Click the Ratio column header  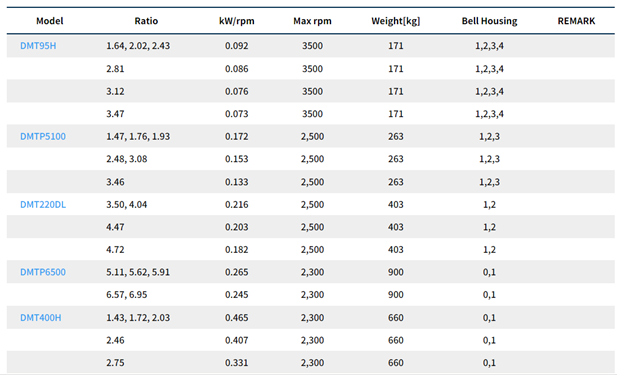[x=146, y=21]
